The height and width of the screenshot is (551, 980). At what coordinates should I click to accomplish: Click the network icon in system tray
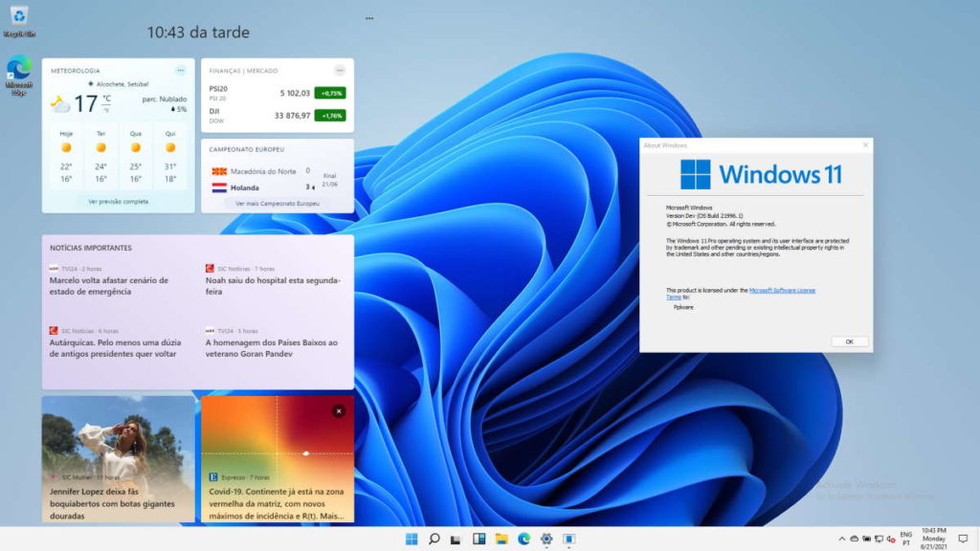point(879,539)
